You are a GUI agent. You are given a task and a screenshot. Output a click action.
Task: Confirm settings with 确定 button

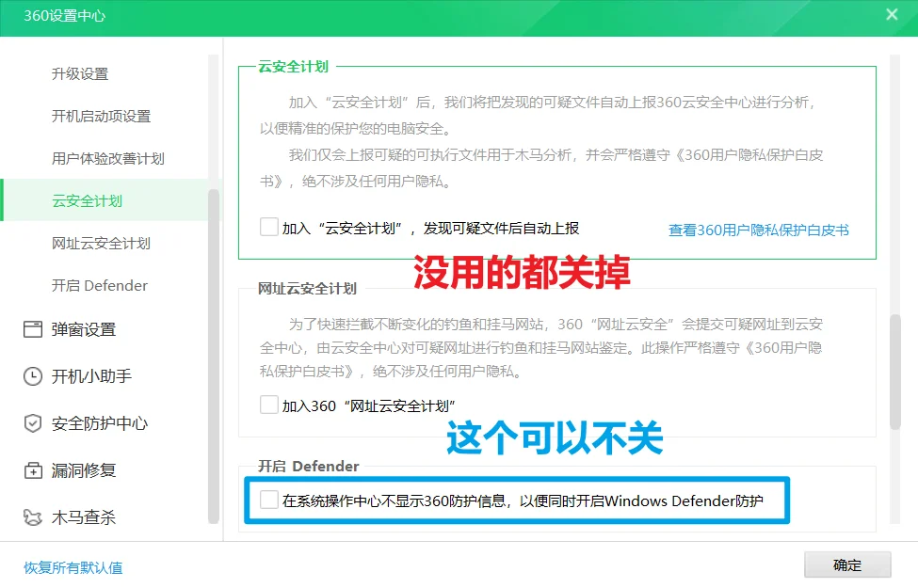coord(847,565)
